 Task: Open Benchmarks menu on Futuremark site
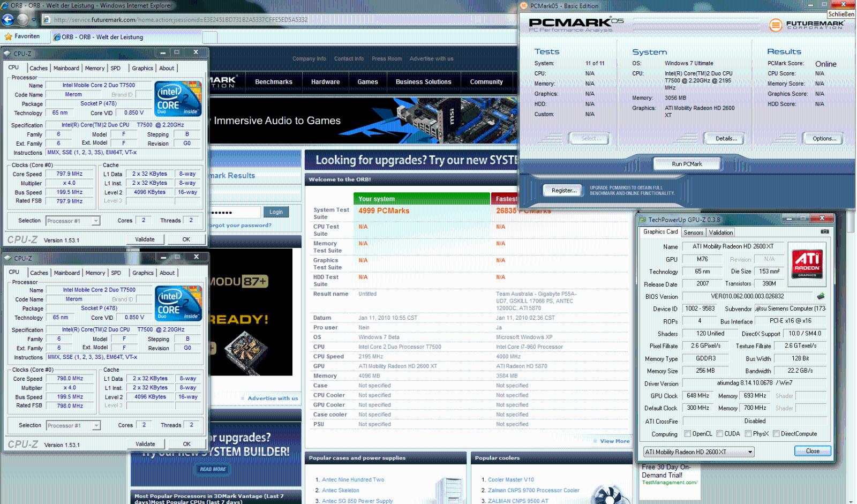pos(274,82)
